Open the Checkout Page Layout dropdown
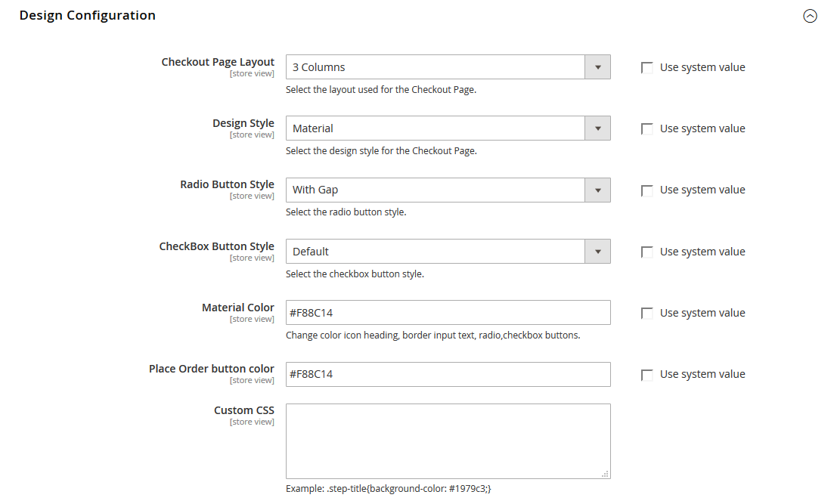 tap(436, 67)
